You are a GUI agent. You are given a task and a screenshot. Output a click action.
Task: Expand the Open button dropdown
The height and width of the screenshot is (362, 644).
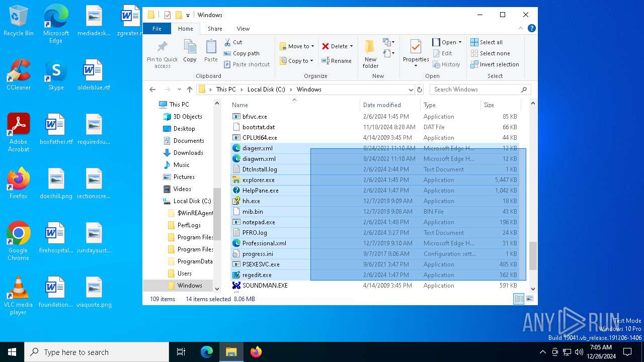pos(460,42)
